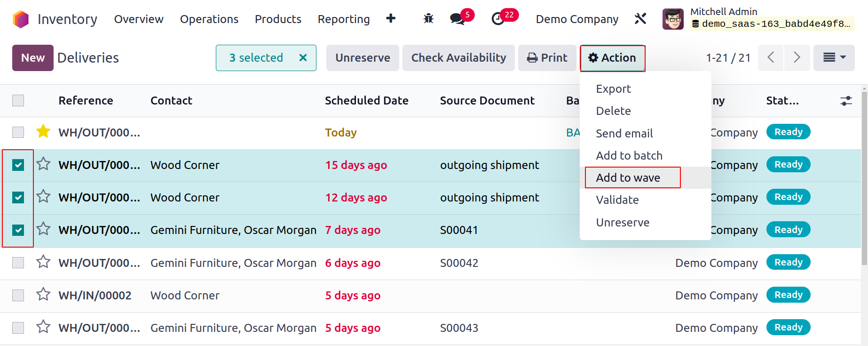Expand the view switcher dropdown
868x346 pixels.
click(x=834, y=57)
